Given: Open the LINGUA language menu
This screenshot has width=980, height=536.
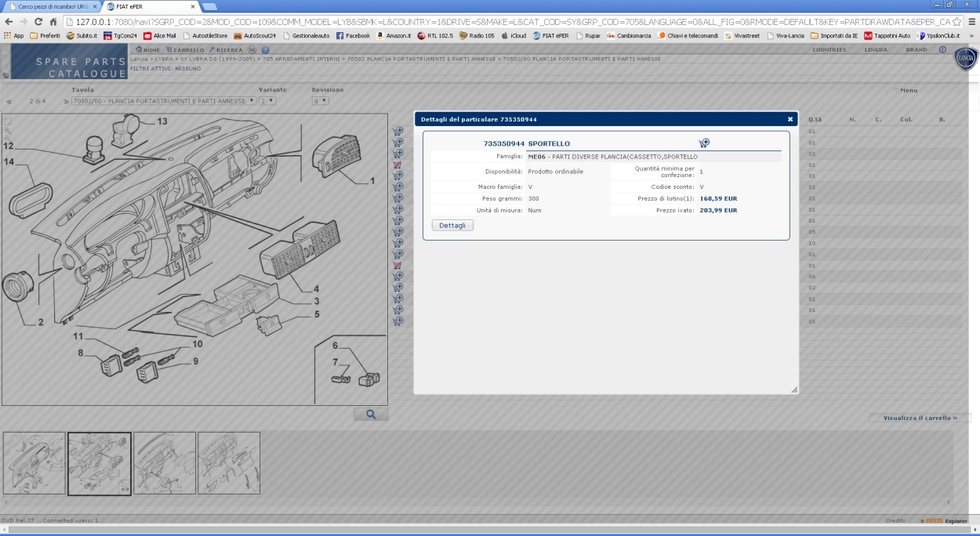Looking at the screenshot, I should 876,49.
